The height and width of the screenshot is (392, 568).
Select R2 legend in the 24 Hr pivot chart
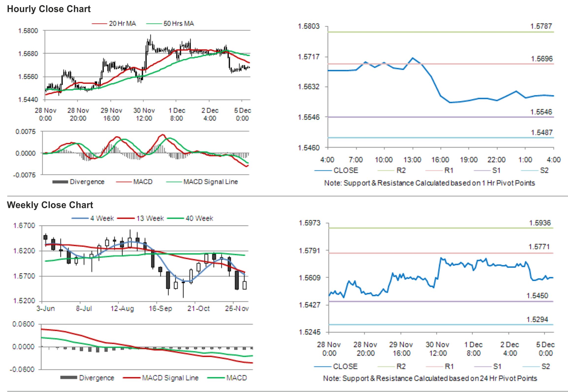392,366
